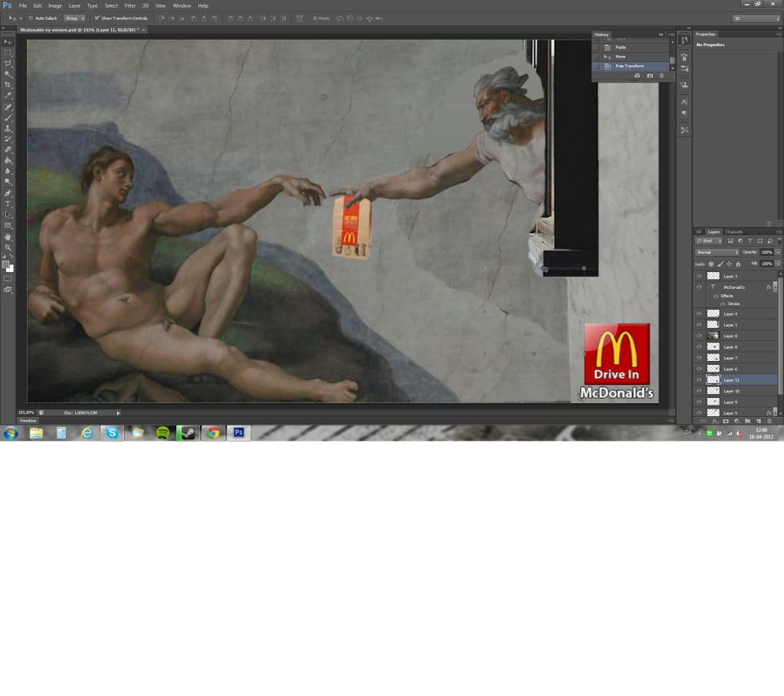
Task: Hide the McDonald's text layer
Action: point(699,287)
